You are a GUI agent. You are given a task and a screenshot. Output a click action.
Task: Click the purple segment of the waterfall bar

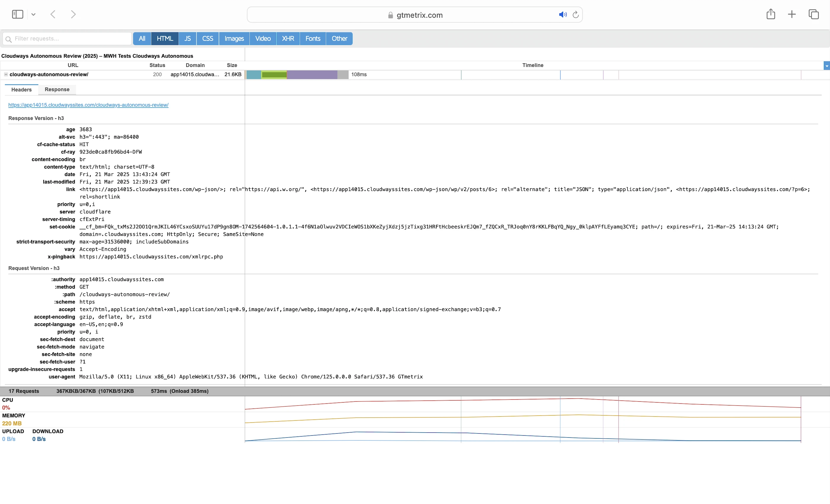[312, 75]
